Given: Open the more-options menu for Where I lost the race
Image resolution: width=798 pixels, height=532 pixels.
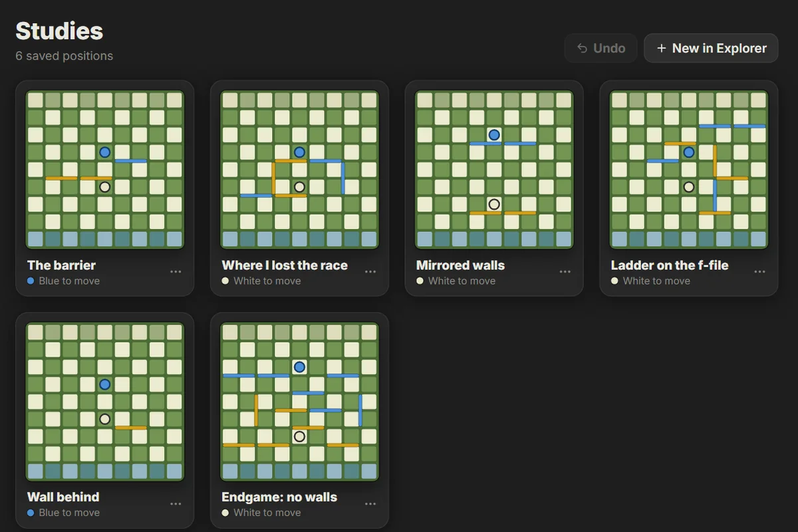Looking at the screenshot, I should coord(370,272).
